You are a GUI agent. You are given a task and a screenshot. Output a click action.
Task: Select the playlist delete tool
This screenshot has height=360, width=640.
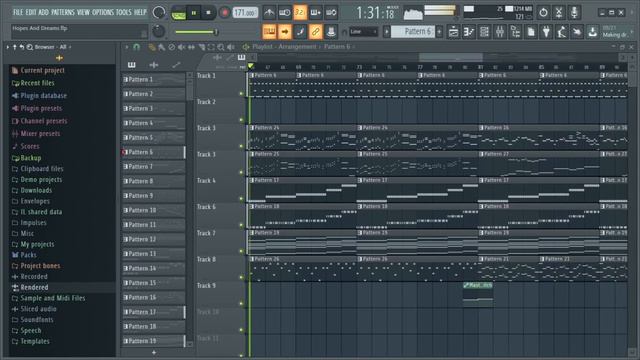(x=171, y=47)
